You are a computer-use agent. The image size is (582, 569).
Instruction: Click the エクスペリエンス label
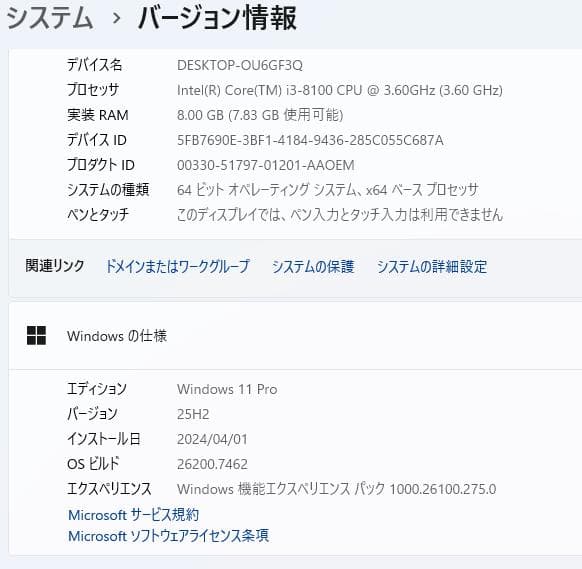(x=109, y=489)
